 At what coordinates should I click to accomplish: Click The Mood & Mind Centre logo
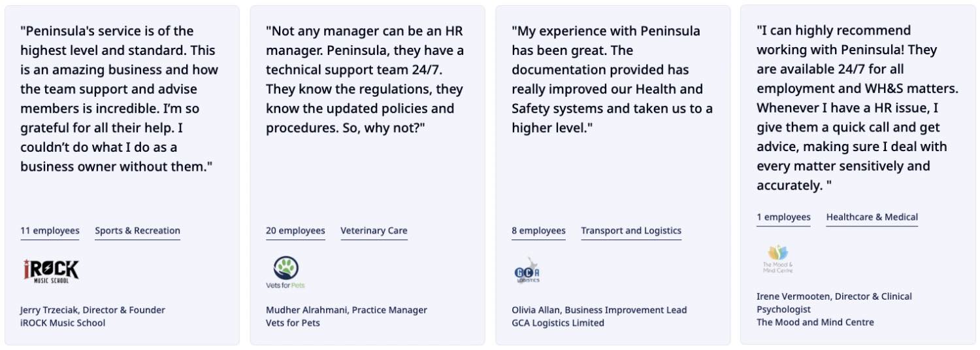pyautogui.click(x=777, y=258)
